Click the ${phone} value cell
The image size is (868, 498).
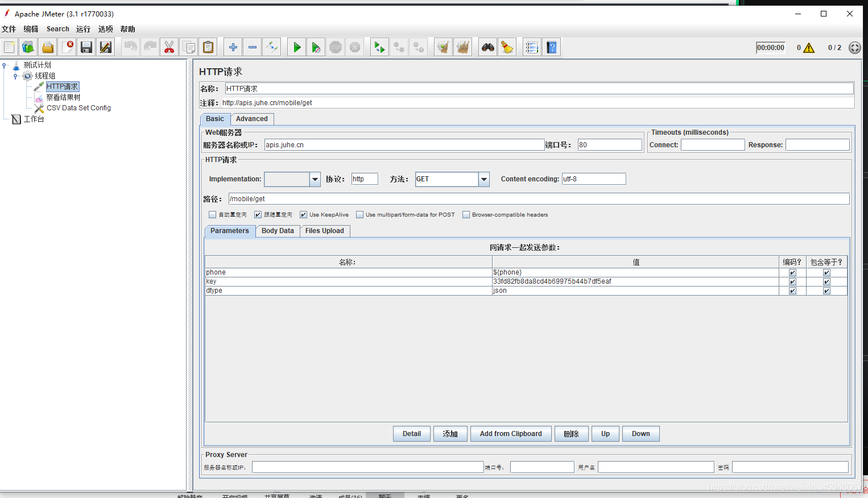click(x=635, y=272)
